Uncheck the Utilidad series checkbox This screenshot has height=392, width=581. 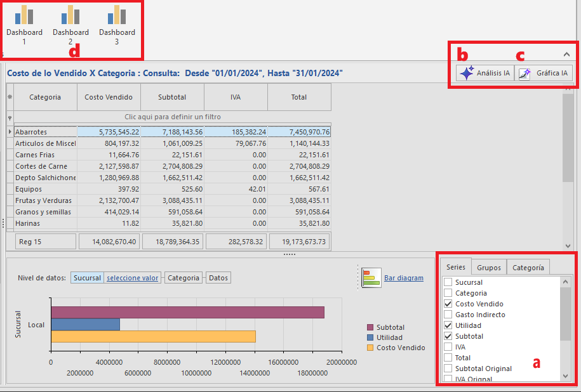(448, 325)
